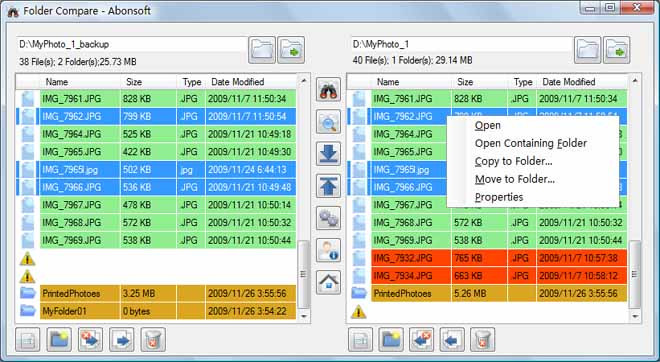The image size is (660, 362).
Task: Click left panel vertical scrollbar thumb
Action: click(303, 274)
